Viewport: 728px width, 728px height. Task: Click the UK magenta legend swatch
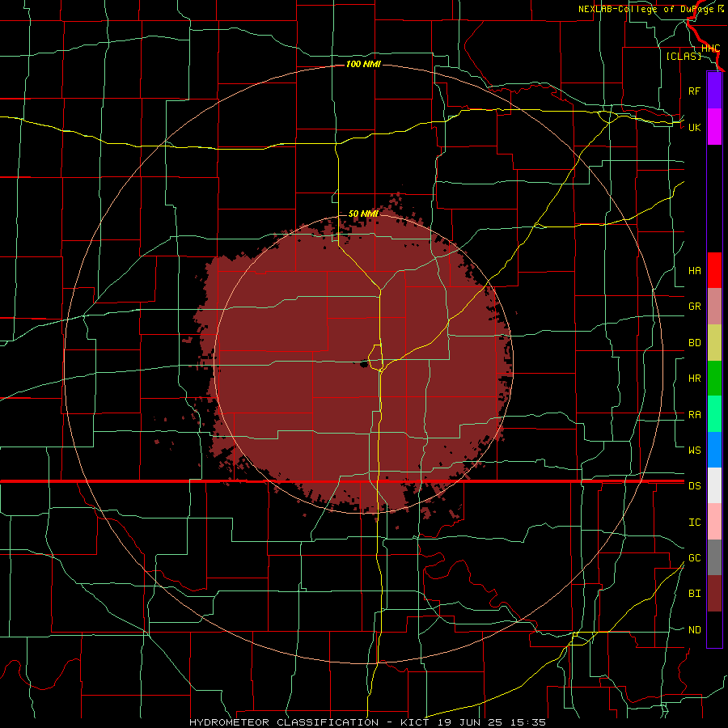714,127
